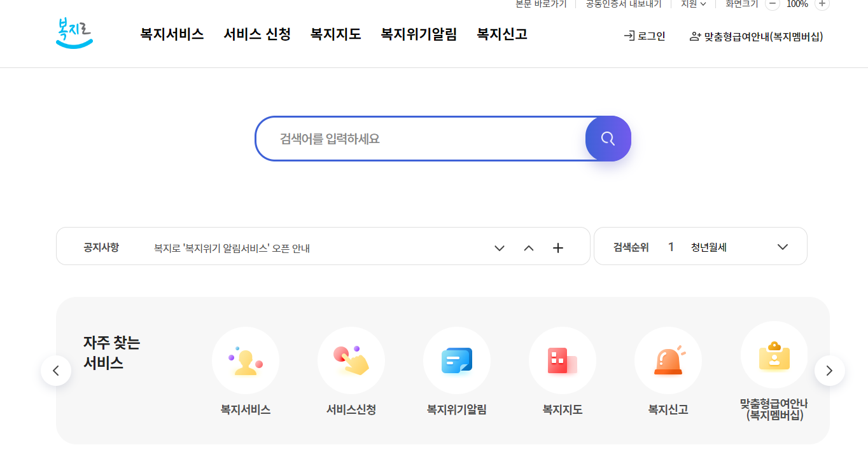
Task: Pause notice rotation with the plus control
Action: pos(558,247)
